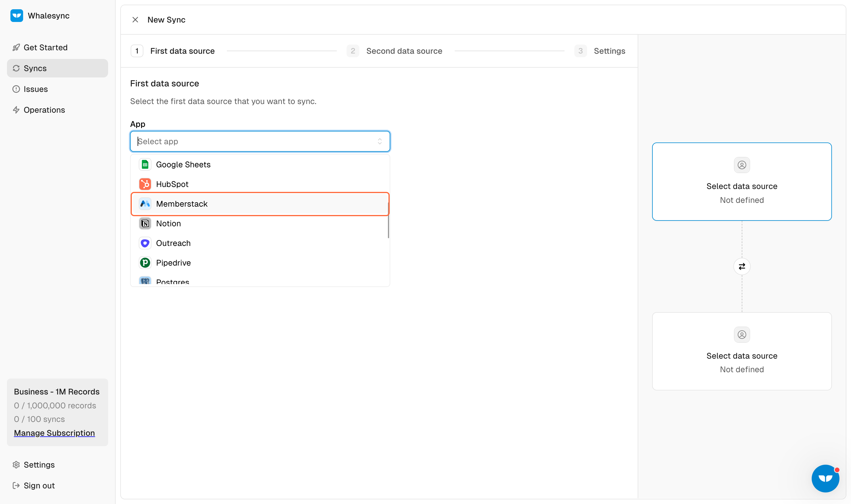
Task: Click the swap arrows icon between data sources
Action: pos(742,267)
